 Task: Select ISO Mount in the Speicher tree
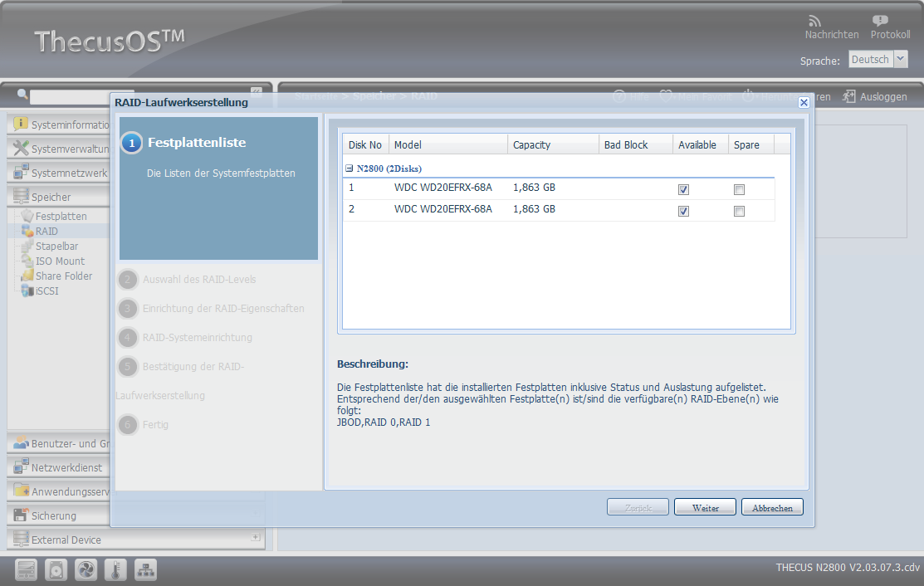(x=60, y=261)
